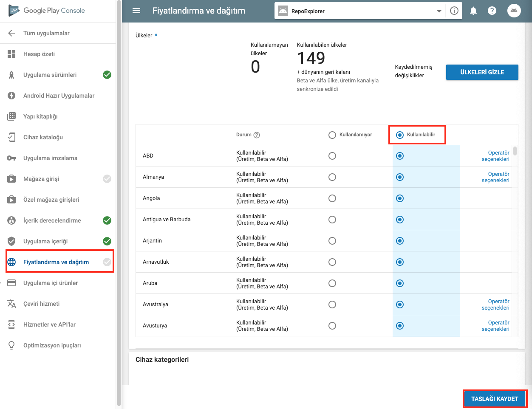Click the Mağaza girişi store icon
This screenshot has width=532, height=409.
tap(11, 179)
